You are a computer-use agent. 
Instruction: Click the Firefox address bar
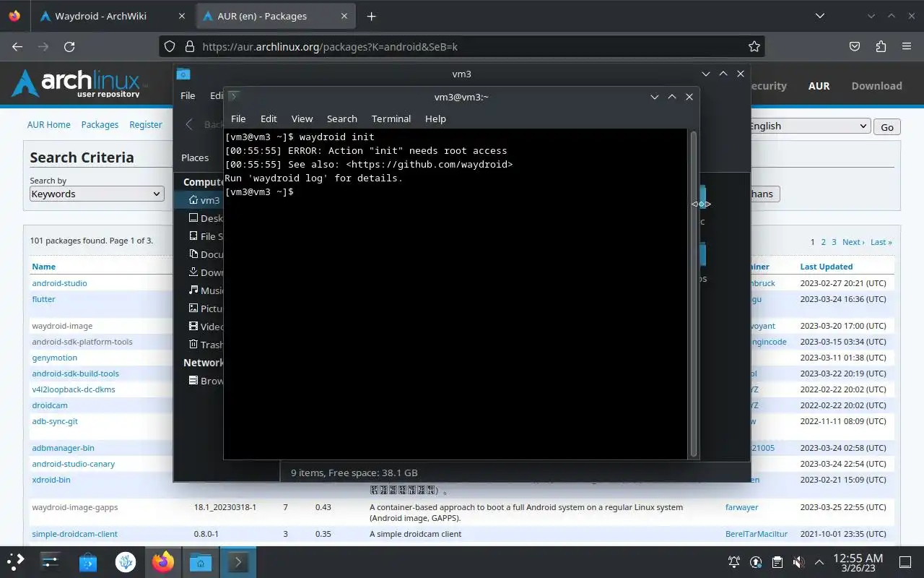(x=462, y=46)
